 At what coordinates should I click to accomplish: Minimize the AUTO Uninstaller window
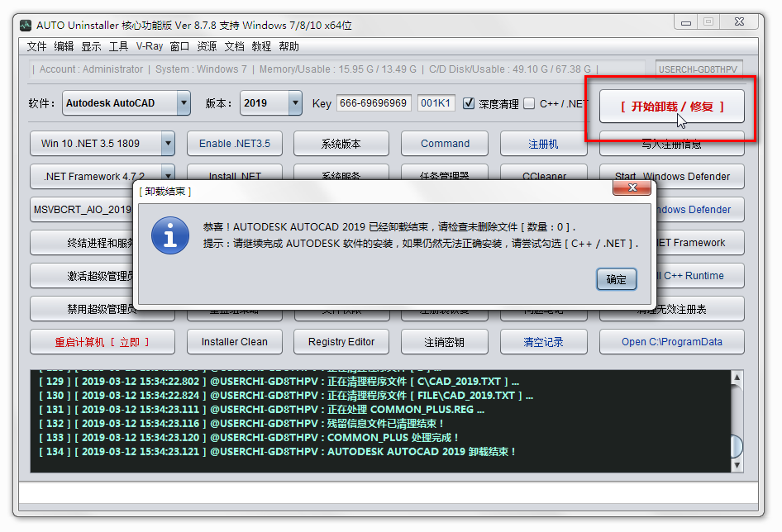[x=686, y=22]
